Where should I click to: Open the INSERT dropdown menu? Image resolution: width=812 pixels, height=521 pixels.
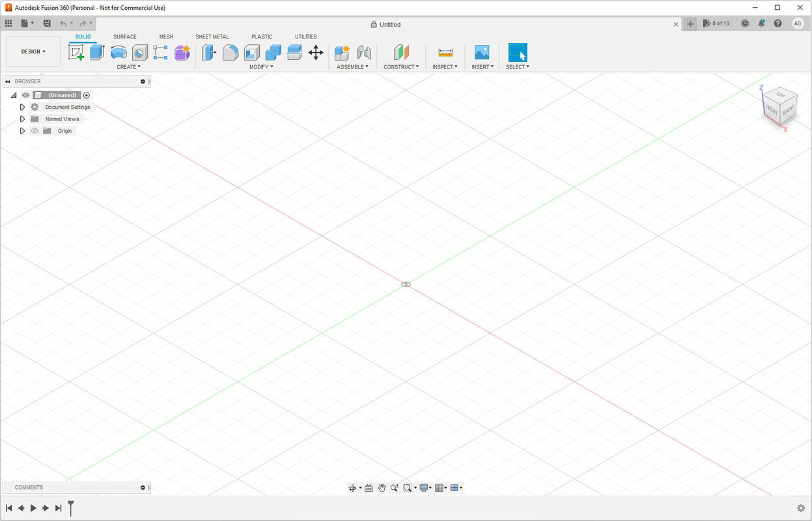point(483,67)
